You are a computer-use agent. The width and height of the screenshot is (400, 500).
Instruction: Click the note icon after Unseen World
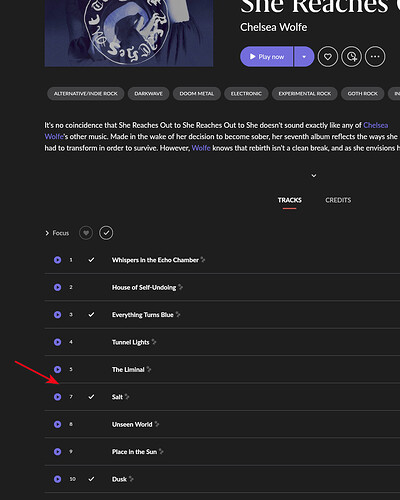click(157, 424)
